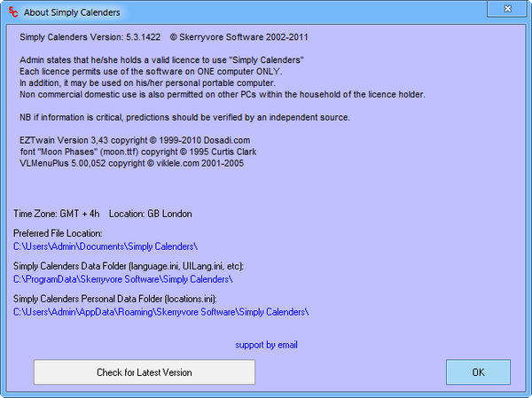
Task: Click the Simply Calenders title bar icon
Action: tap(12, 12)
